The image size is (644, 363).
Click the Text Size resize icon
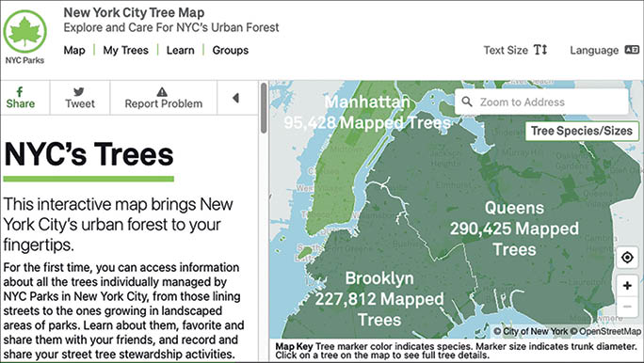coord(540,50)
